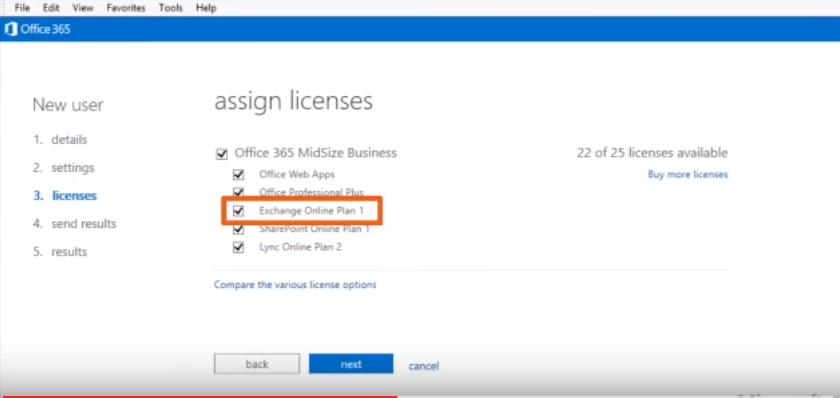Uncheck Office 365 MidSize Business checkbox
The height and width of the screenshot is (398, 840).
[x=221, y=154]
